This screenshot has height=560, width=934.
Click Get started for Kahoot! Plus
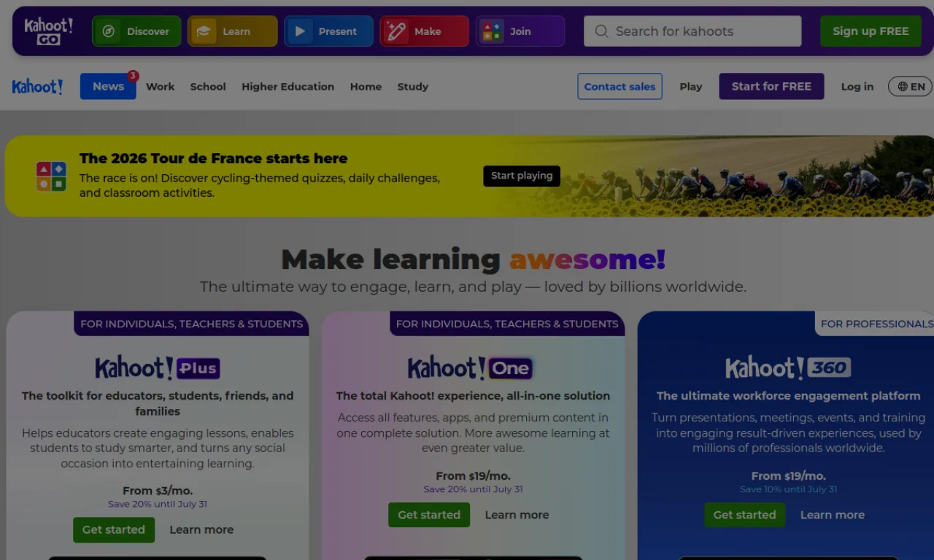point(114,530)
